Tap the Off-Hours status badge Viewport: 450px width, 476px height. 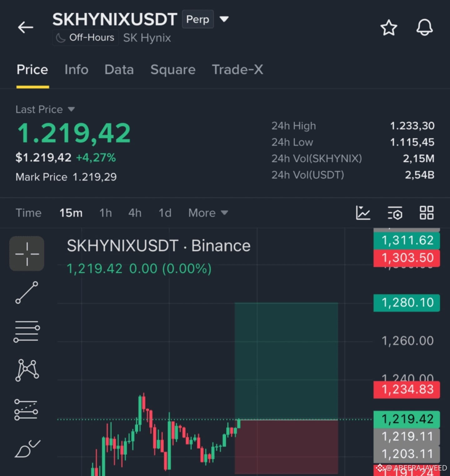tap(85, 38)
